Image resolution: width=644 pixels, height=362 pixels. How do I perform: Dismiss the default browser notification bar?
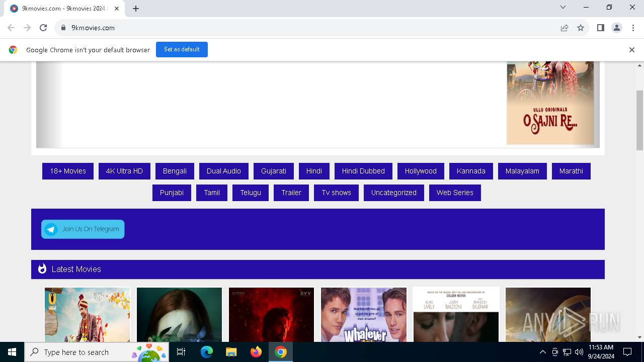631,50
